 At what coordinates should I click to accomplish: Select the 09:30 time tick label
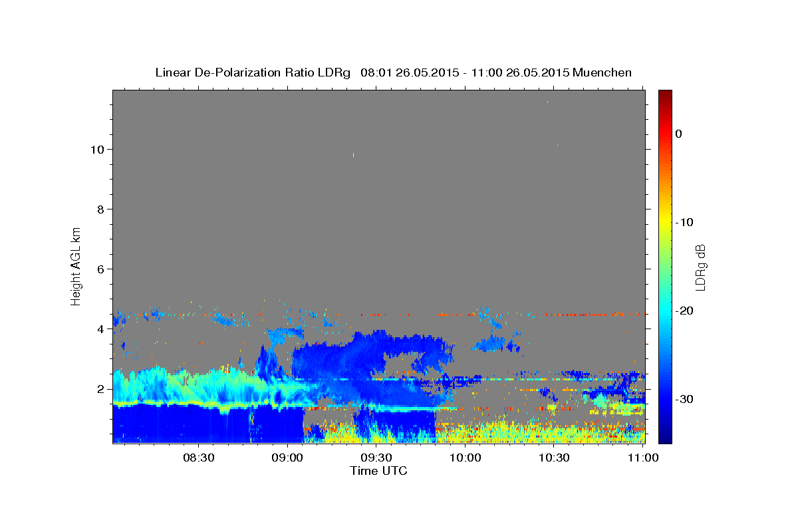(x=376, y=458)
